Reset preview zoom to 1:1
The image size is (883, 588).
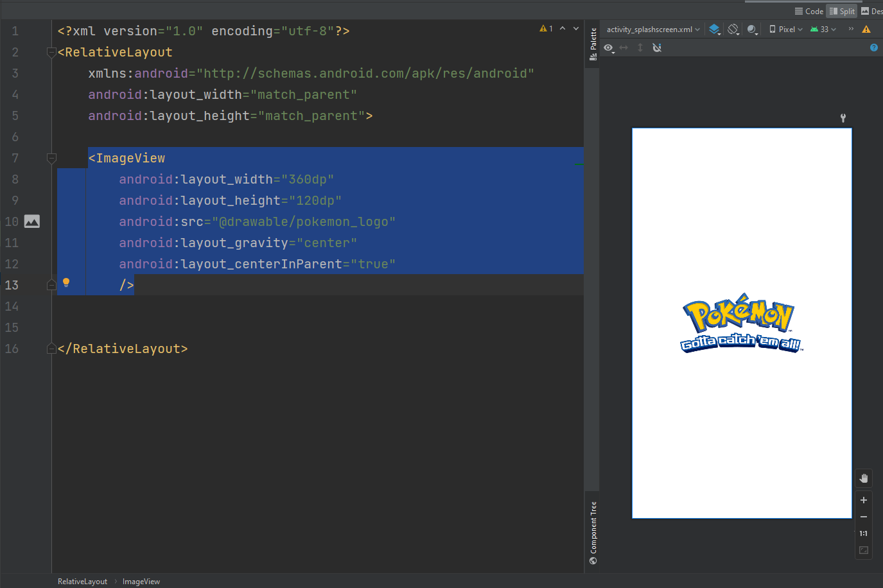pyautogui.click(x=864, y=533)
